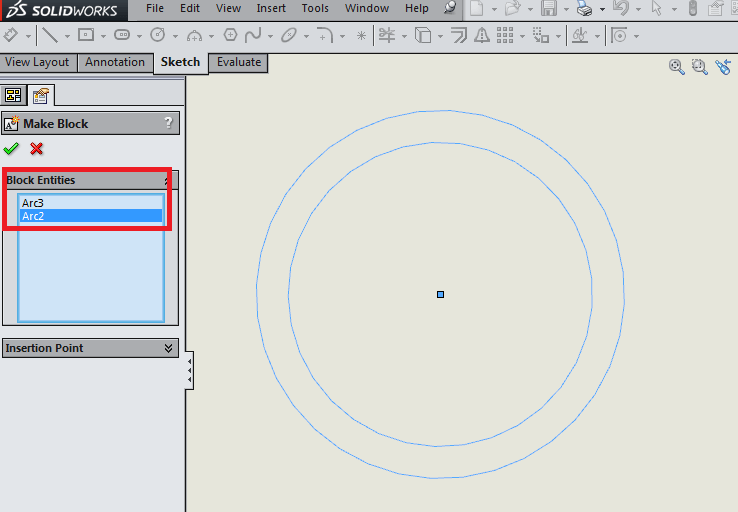Viewport: 738px width, 512px height.
Task: Select the Corner Rectangle tool
Action: [x=86, y=35]
